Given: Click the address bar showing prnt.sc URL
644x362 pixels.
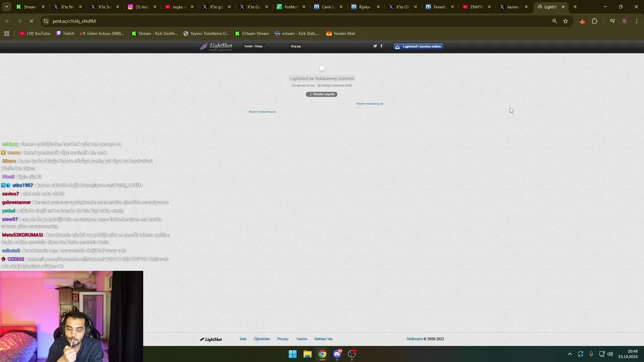Looking at the screenshot, I should [297, 21].
